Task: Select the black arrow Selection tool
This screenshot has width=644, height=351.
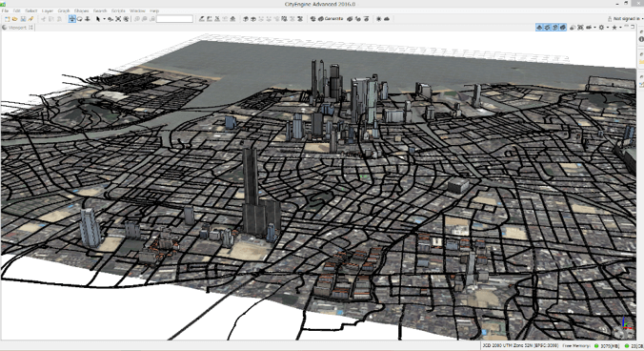Action: (x=98, y=19)
